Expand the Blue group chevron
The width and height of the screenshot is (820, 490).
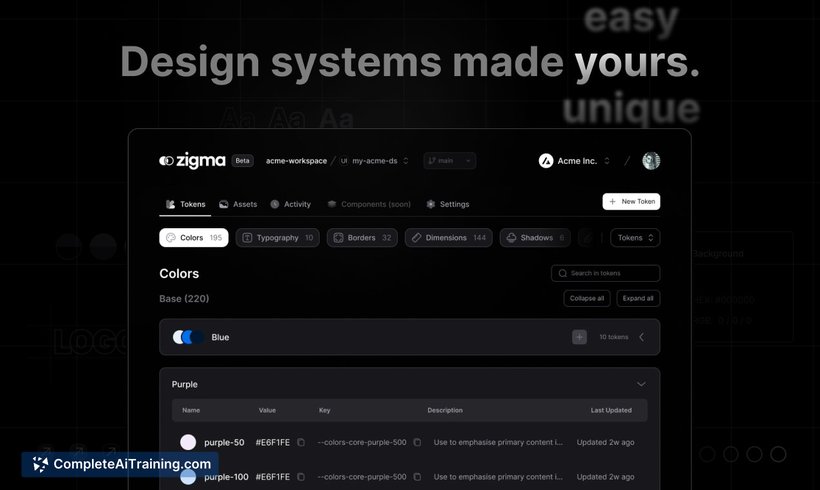coord(642,337)
